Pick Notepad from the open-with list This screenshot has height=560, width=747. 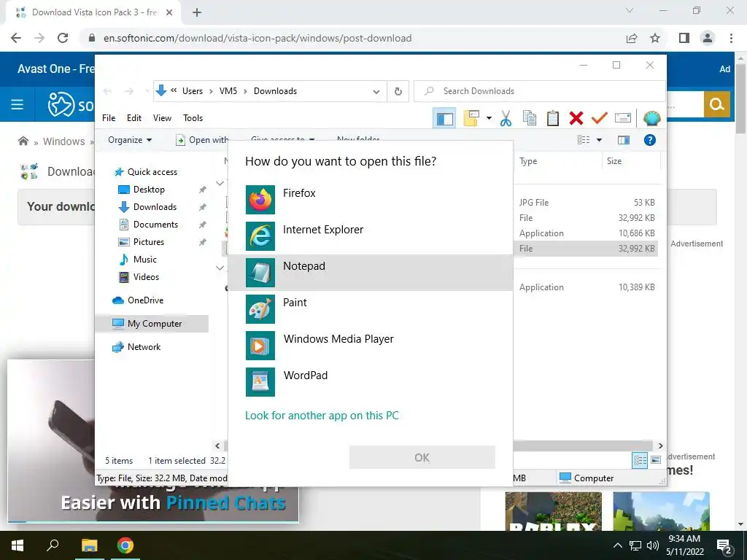[x=370, y=273]
